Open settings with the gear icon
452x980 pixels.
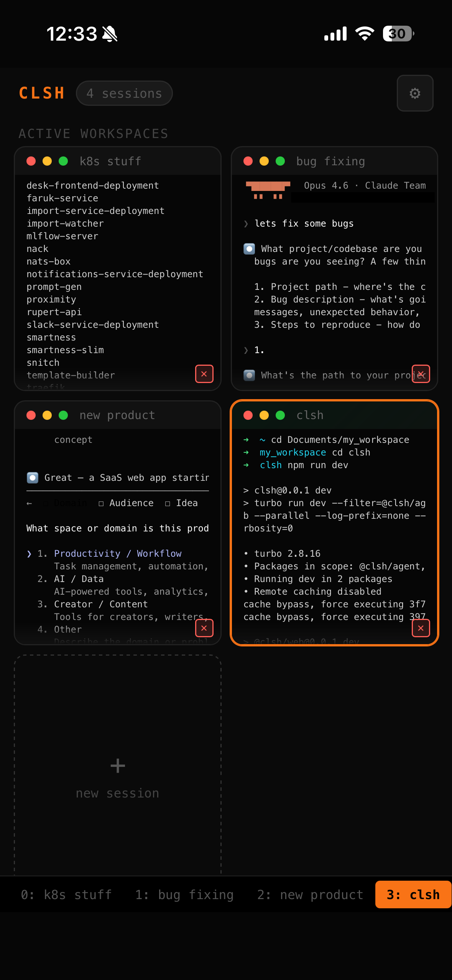[x=415, y=93]
